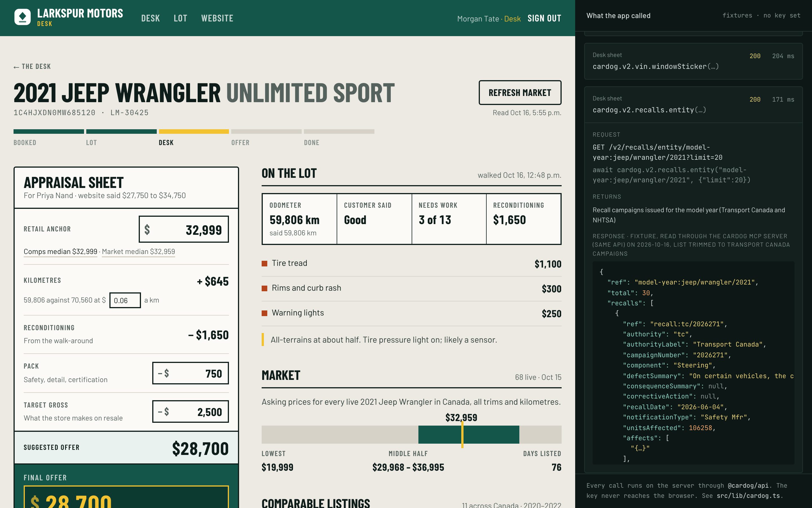Screen dimensions: 812x508
Task: Select the LOT progress step bar
Action: coord(121,131)
